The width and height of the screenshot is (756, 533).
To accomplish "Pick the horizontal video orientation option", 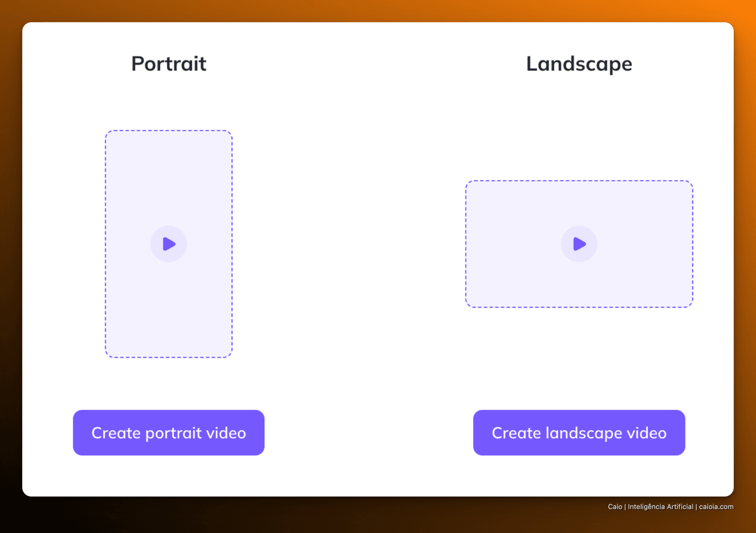I will pyautogui.click(x=579, y=244).
